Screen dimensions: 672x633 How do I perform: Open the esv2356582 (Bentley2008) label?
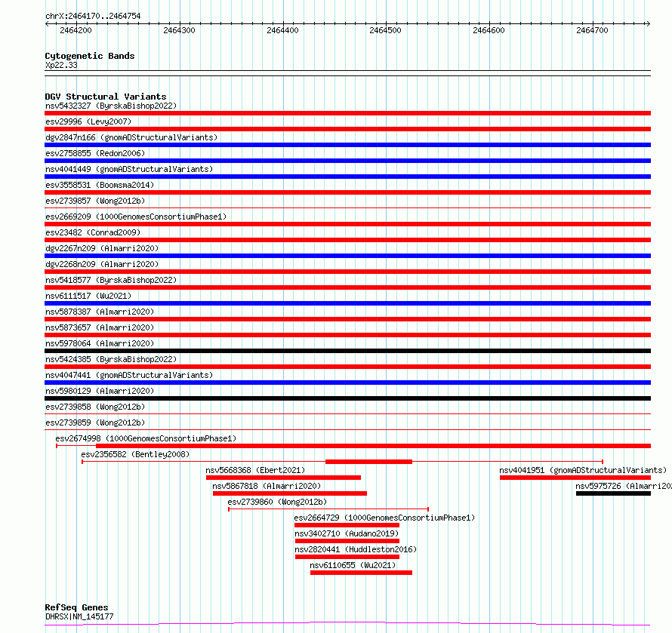click(135, 454)
